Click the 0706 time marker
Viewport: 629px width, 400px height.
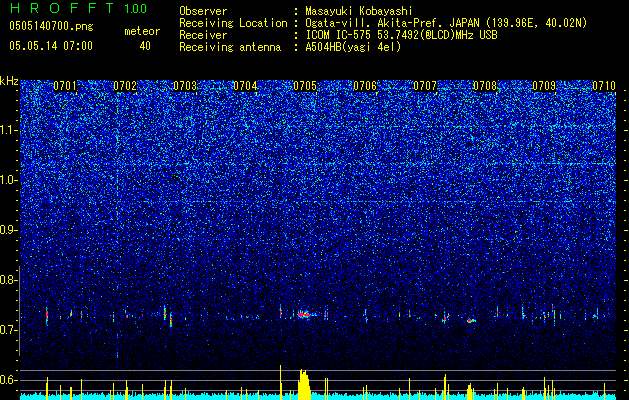365,86
